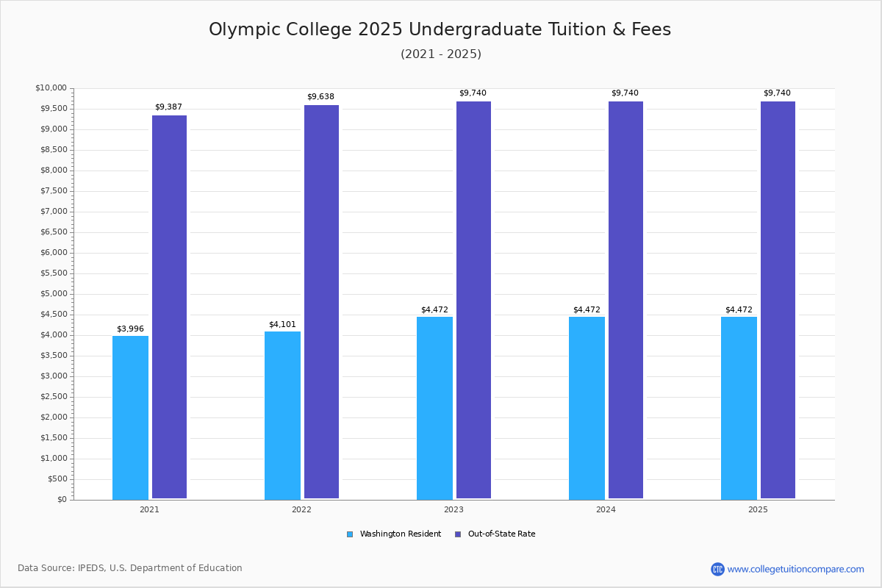Click the IPEDS data source text

point(130,568)
